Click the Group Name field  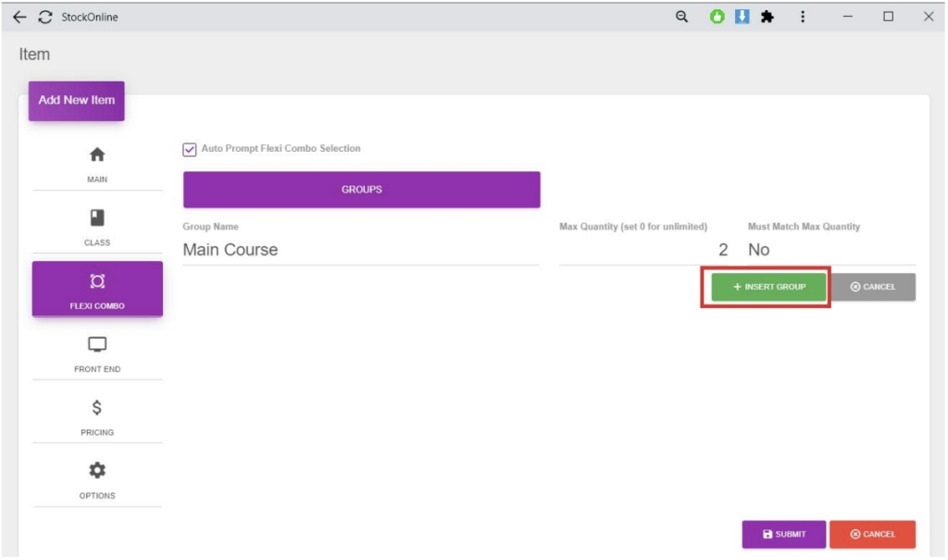(360, 250)
